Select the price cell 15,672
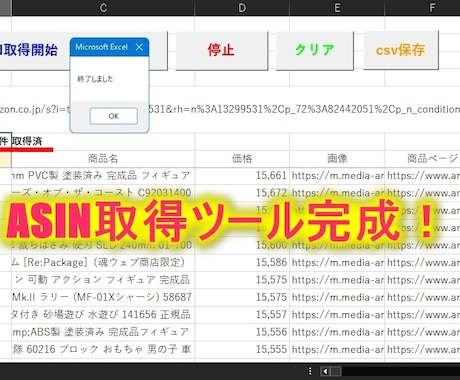Screen dimensions: 460x380 point(242,193)
